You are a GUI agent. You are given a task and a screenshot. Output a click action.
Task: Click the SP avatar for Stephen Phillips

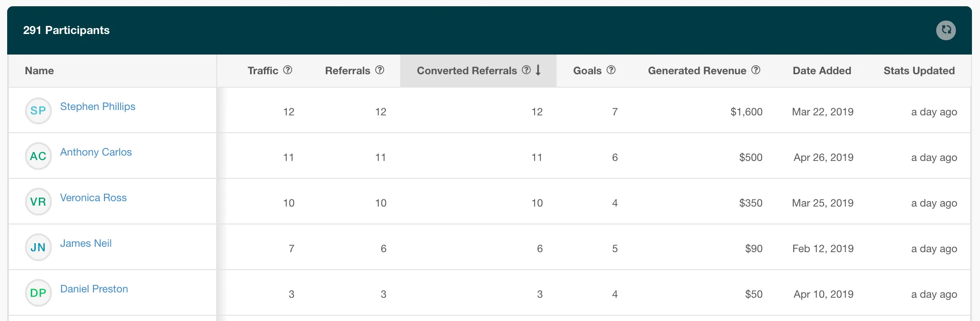click(x=38, y=111)
